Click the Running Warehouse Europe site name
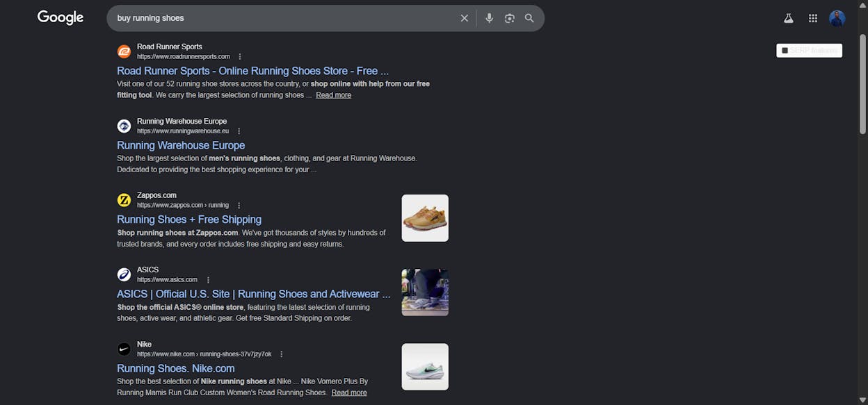 click(x=182, y=121)
